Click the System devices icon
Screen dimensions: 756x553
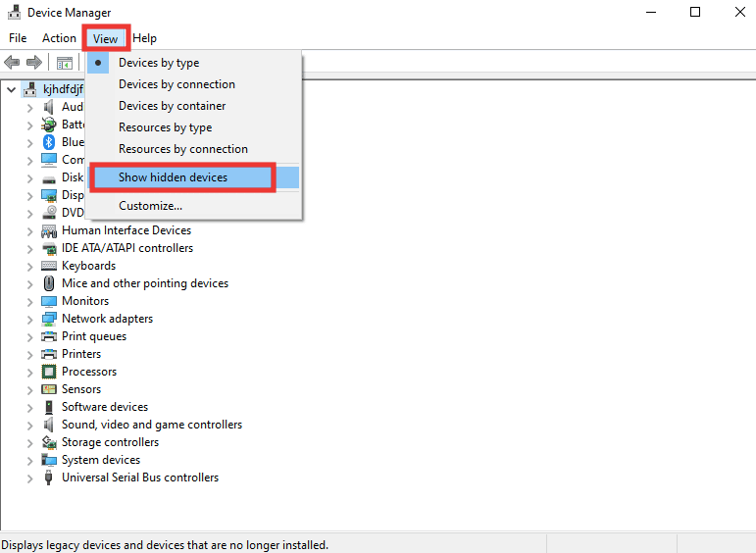[x=49, y=460]
